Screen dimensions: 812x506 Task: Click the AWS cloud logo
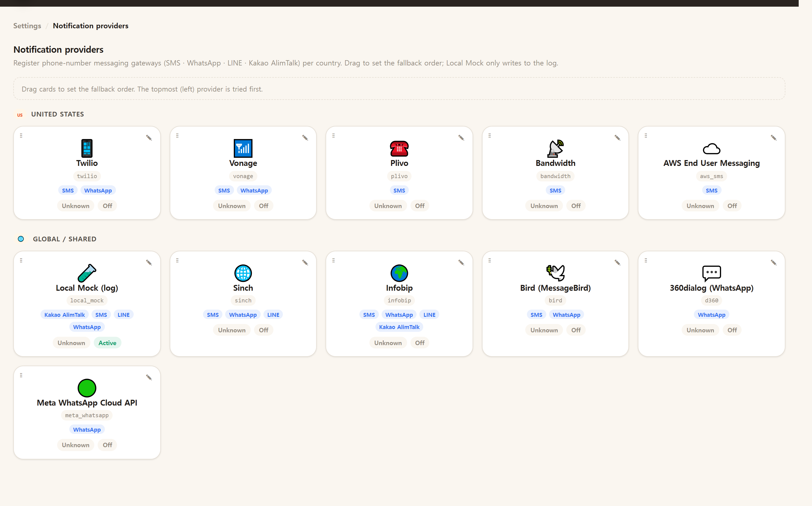pyautogui.click(x=712, y=149)
